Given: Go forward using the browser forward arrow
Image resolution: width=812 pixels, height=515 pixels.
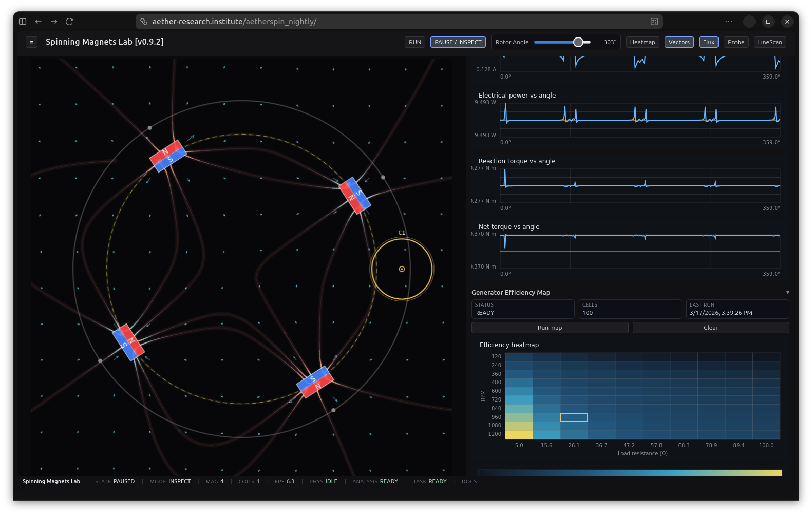Looking at the screenshot, I should click(x=54, y=22).
